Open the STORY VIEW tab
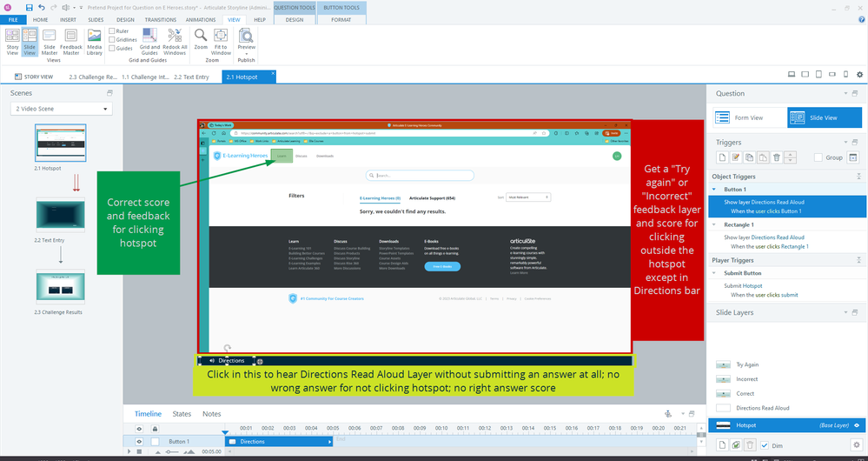This screenshot has height=461, width=868. pos(34,77)
